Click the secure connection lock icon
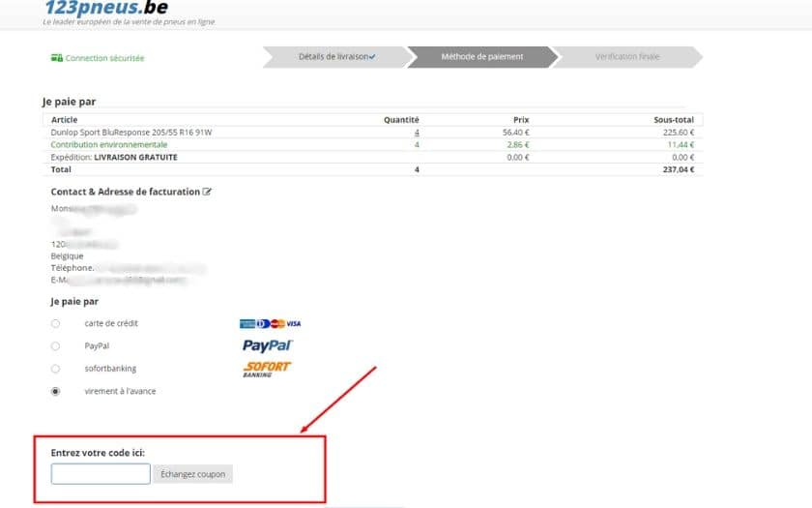 (x=57, y=57)
